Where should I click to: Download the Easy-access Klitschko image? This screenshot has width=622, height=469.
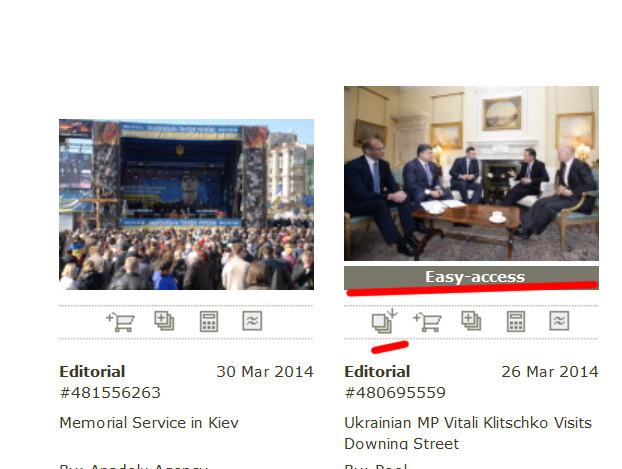384,321
